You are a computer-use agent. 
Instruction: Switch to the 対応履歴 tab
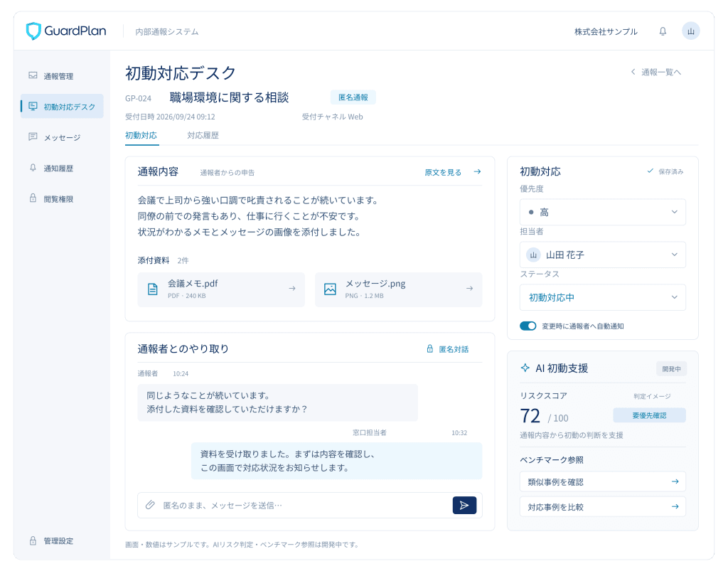pyautogui.click(x=203, y=136)
